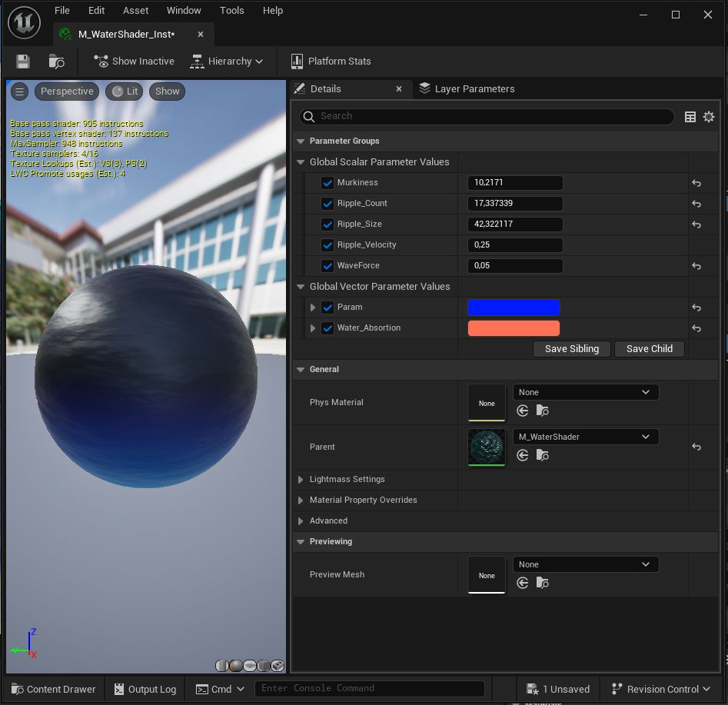
Task: Click the blue Param color swatch
Action: (514, 308)
